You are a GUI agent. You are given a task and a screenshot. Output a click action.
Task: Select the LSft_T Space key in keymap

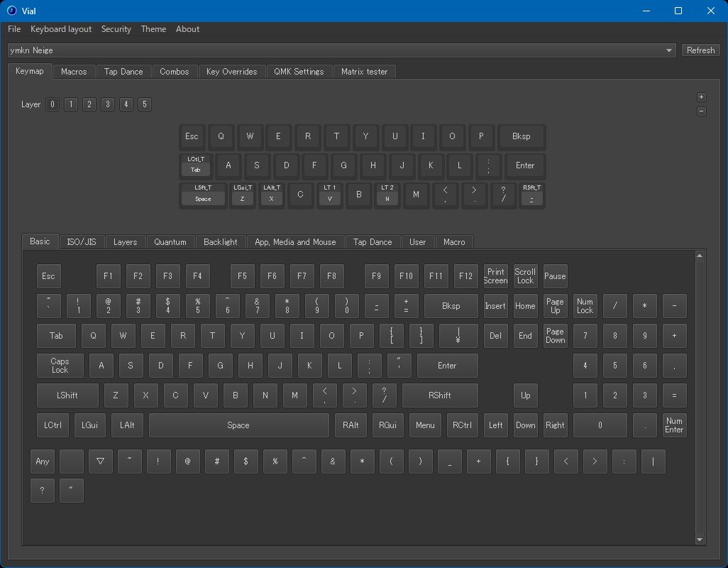[x=203, y=195]
